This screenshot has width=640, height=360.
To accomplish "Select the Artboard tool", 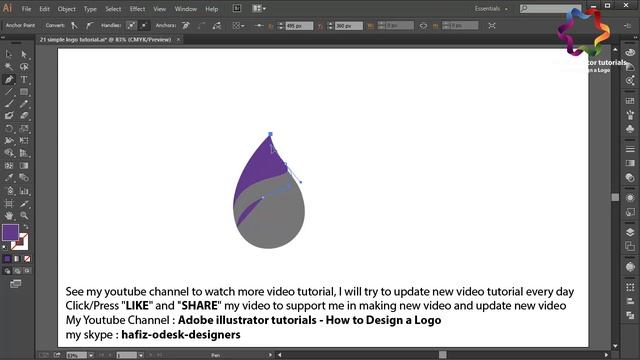I will coord(9,203).
